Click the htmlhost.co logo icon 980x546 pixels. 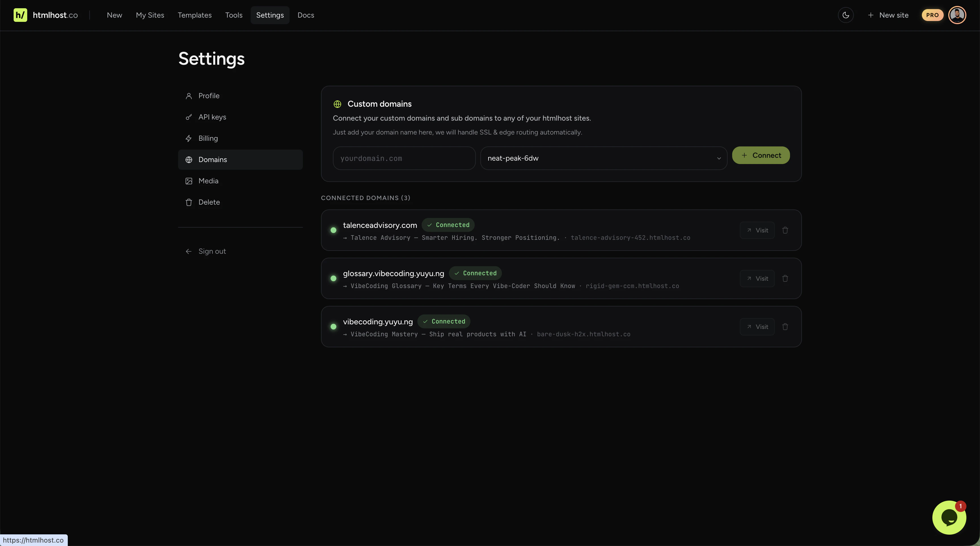click(x=20, y=15)
